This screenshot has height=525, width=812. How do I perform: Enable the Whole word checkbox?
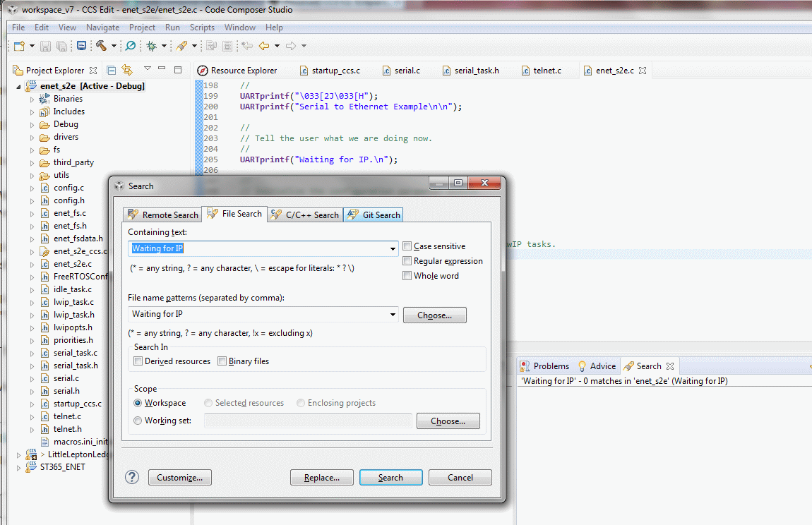[407, 276]
